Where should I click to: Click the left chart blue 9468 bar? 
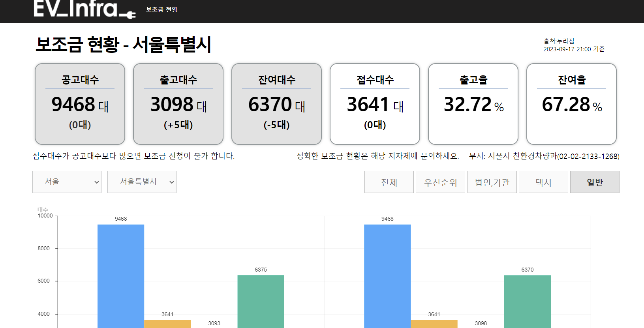[121, 276]
